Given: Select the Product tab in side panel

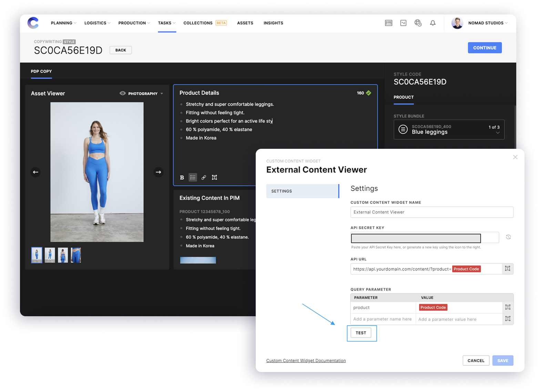Looking at the screenshot, I should click(x=404, y=97).
